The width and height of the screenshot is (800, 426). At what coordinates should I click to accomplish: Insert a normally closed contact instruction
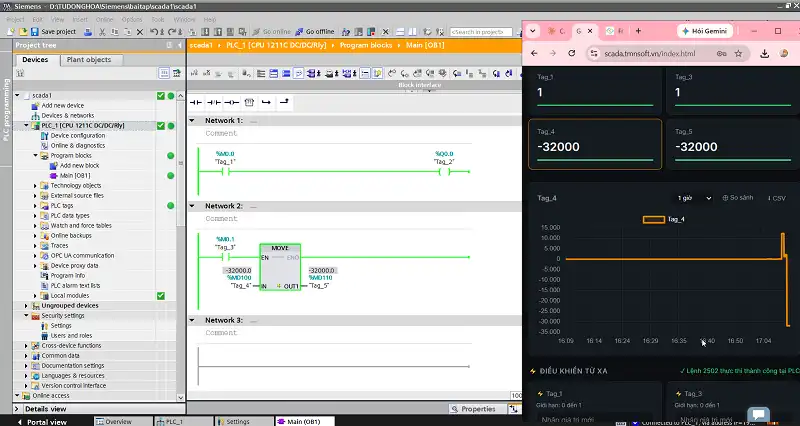coord(214,103)
